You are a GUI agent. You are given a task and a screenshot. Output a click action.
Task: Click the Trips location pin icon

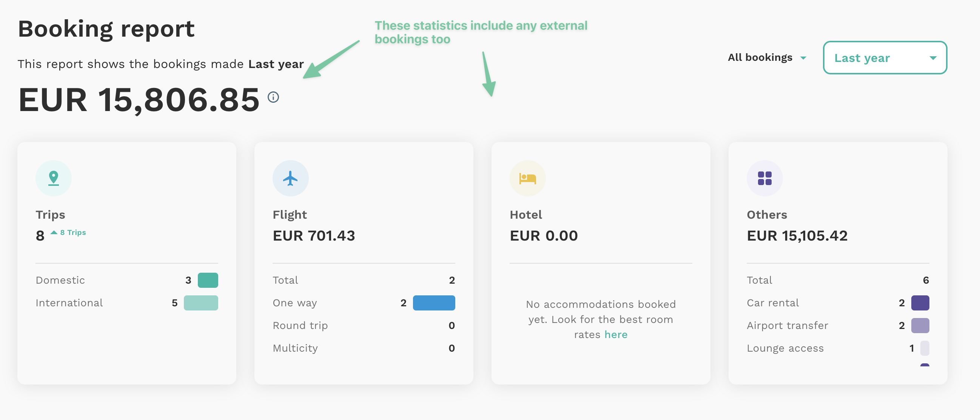click(x=54, y=178)
